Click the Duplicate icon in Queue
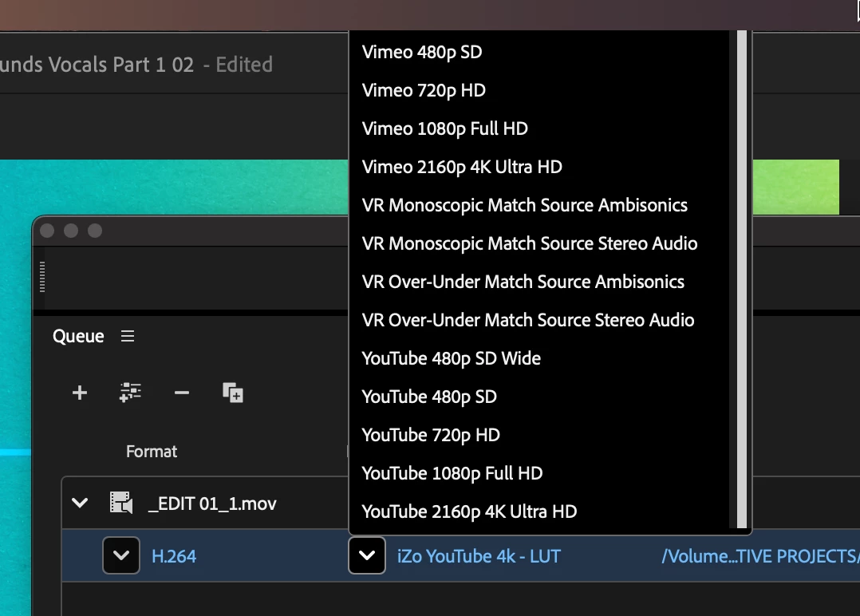Image resolution: width=860 pixels, height=616 pixels. 233,393
